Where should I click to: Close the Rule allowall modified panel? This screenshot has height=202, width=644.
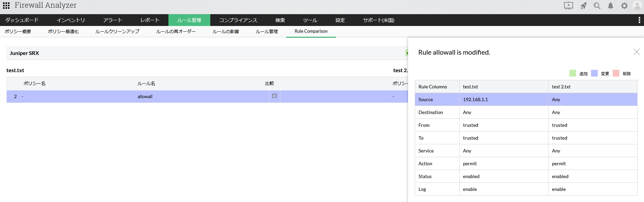pos(636,52)
